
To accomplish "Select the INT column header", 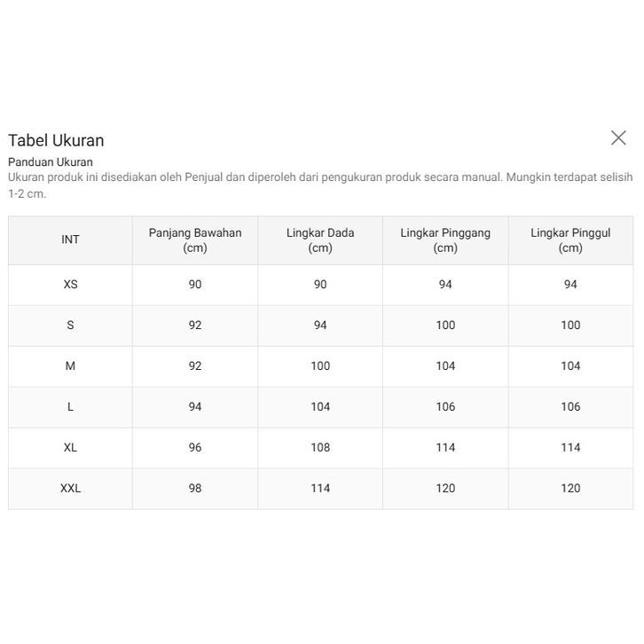I will pyautogui.click(x=70, y=240).
